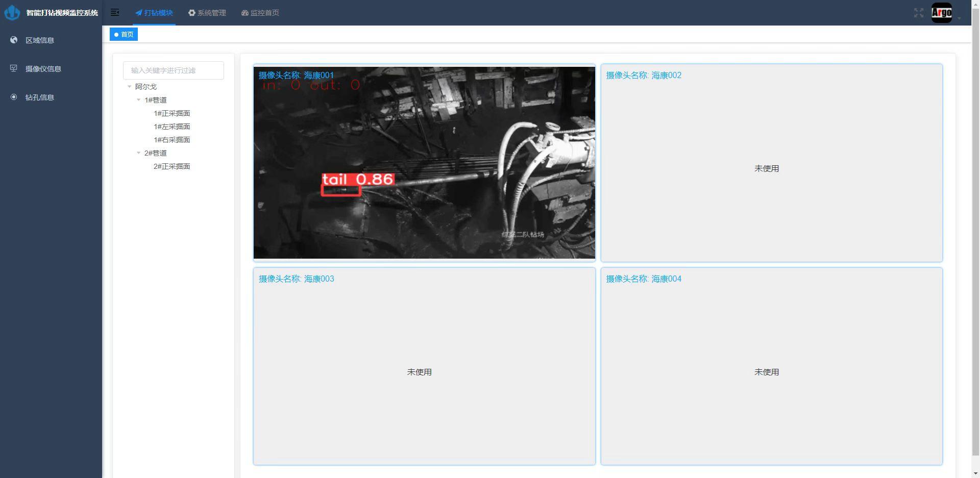
Task: Select 2#正采掘面 in the tree
Action: pyautogui.click(x=172, y=166)
